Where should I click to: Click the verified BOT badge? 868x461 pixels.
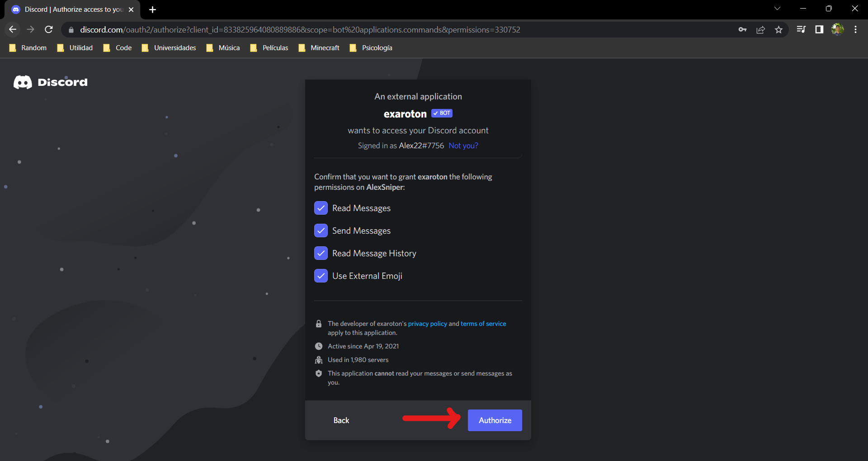pos(442,113)
